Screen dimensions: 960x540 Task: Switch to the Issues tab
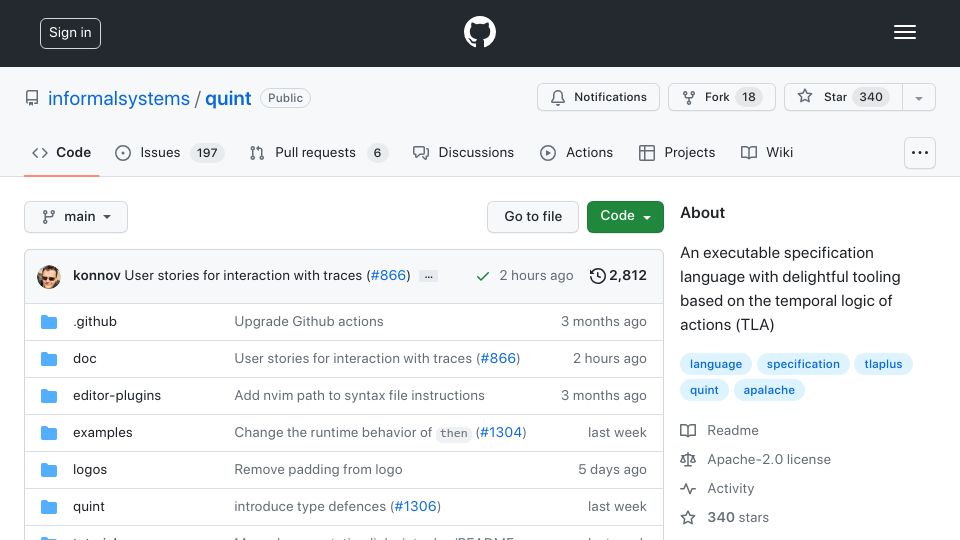(x=169, y=152)
